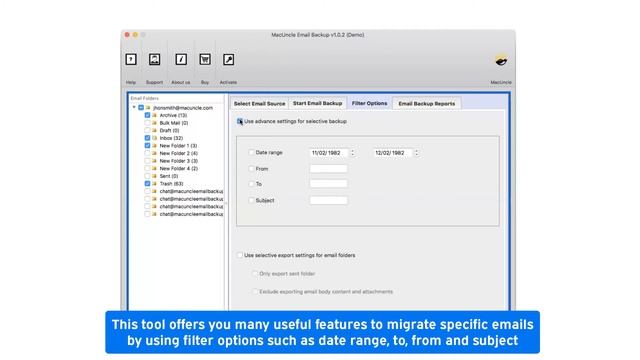Open the Email Backup Reports tab

(x=427, y=104)
